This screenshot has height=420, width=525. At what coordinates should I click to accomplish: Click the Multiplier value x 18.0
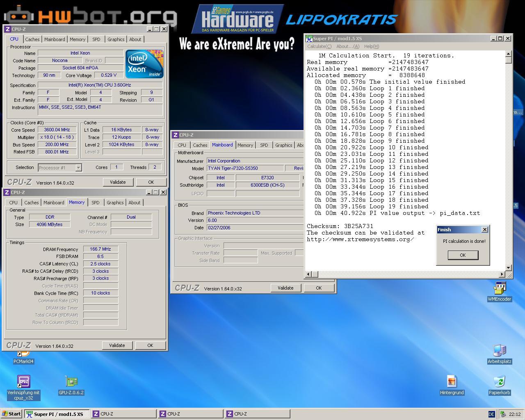pyautogui.click(x=57, y=137)
